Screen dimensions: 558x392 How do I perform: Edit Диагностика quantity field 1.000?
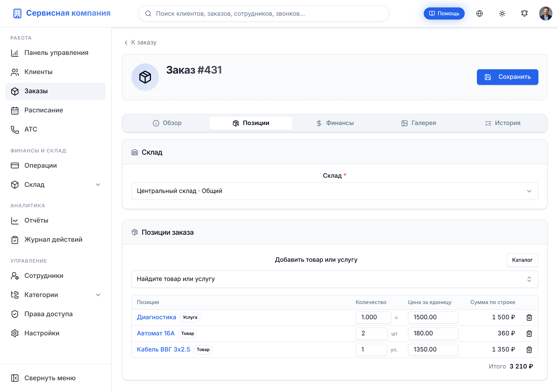click(x=373, y=317)
